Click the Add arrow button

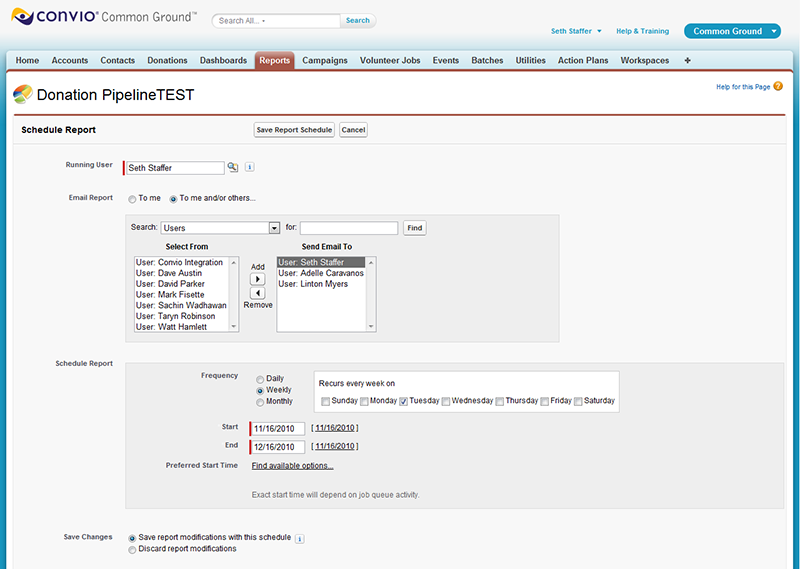pos(258,280)
